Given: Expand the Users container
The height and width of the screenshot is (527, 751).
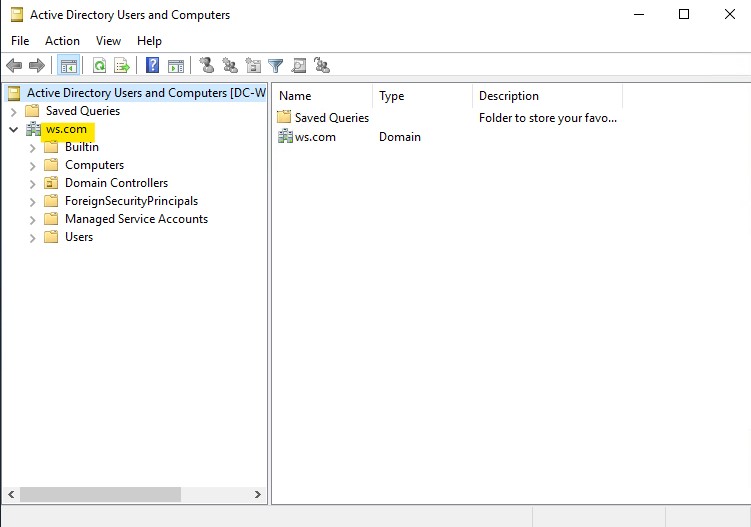Looking at the screenshot, I should [x=33, y=238].
